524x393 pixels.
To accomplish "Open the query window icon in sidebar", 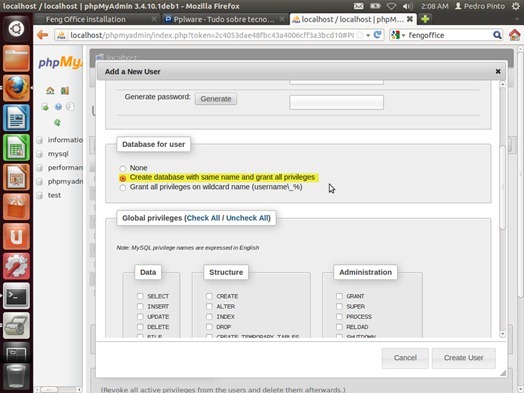I will pos(45,107).
